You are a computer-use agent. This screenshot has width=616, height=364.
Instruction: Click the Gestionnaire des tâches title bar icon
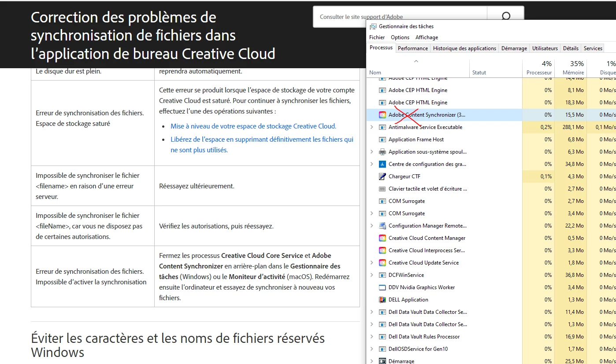click(373, 26)
